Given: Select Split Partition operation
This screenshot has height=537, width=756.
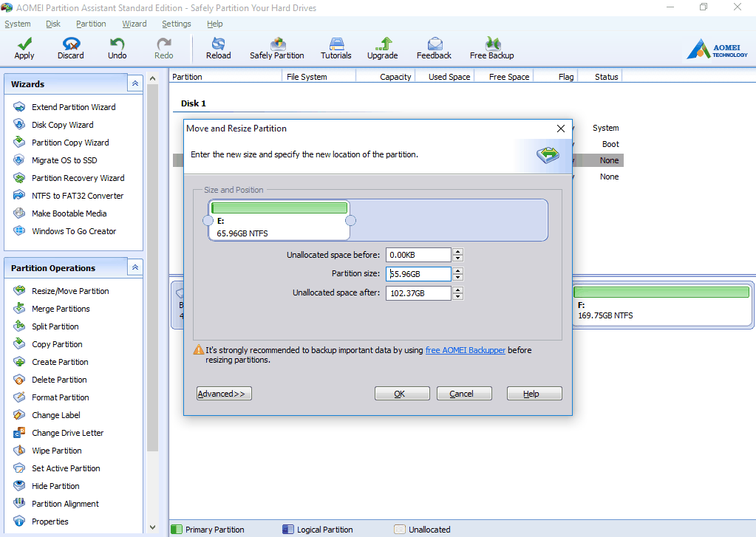Looking at the screenshot, I should click(55, 326).
